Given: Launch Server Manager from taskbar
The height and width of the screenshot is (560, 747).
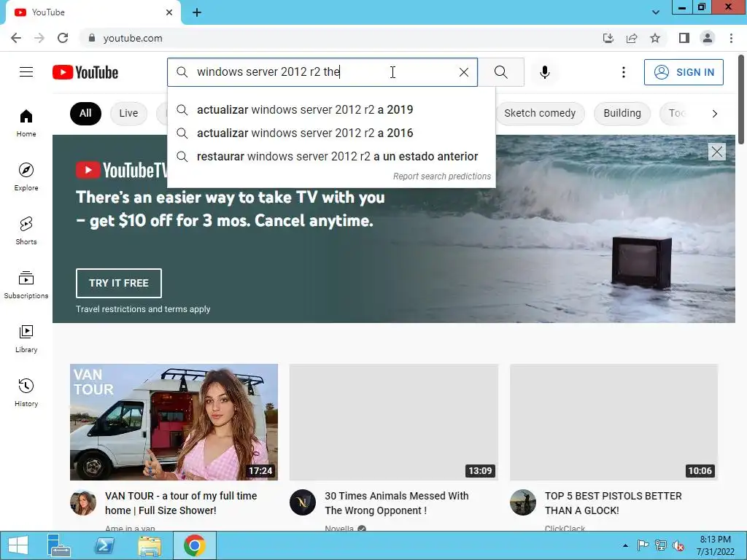Looking at the screenshot, I should 58,545.
